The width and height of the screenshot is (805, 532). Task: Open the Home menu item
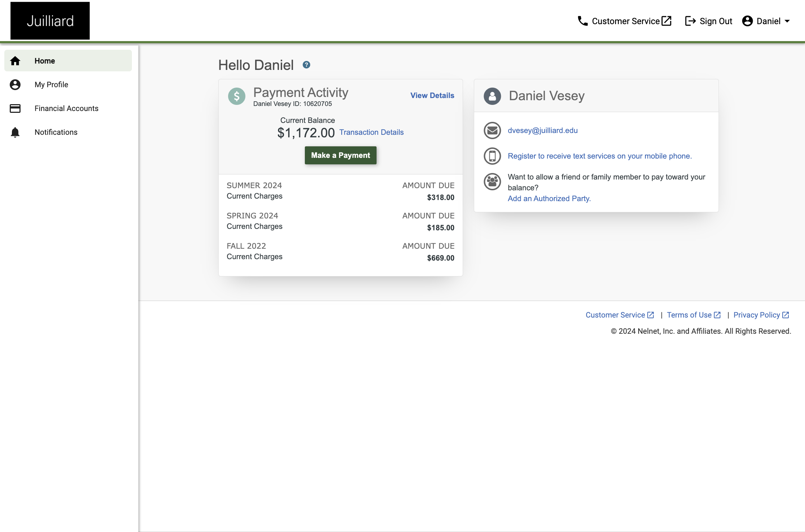coord(68,61)
